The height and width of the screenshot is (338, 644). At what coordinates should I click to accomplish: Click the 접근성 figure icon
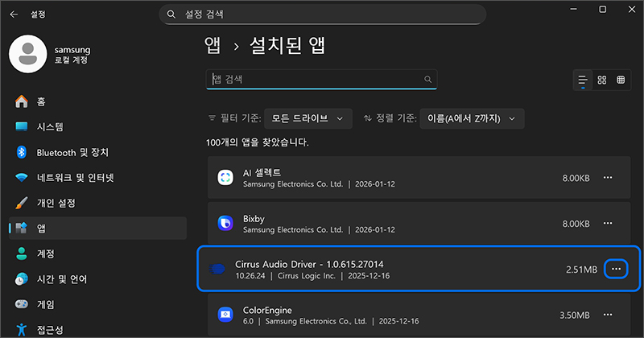[22, 329]
